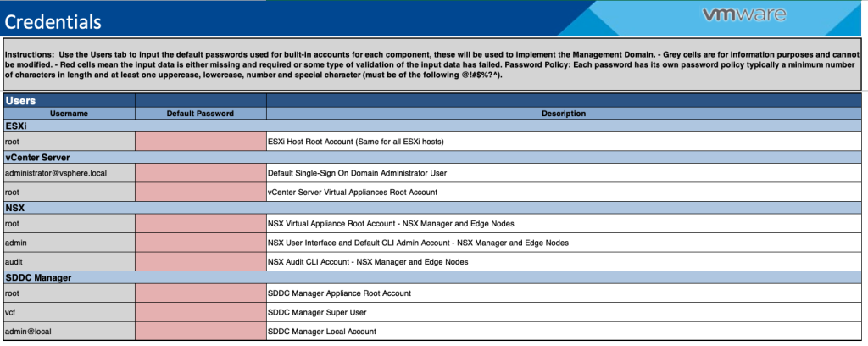Select the SDDC Manager section row
The width and height of the screenshot is (868, 346).
coord(432,278)
